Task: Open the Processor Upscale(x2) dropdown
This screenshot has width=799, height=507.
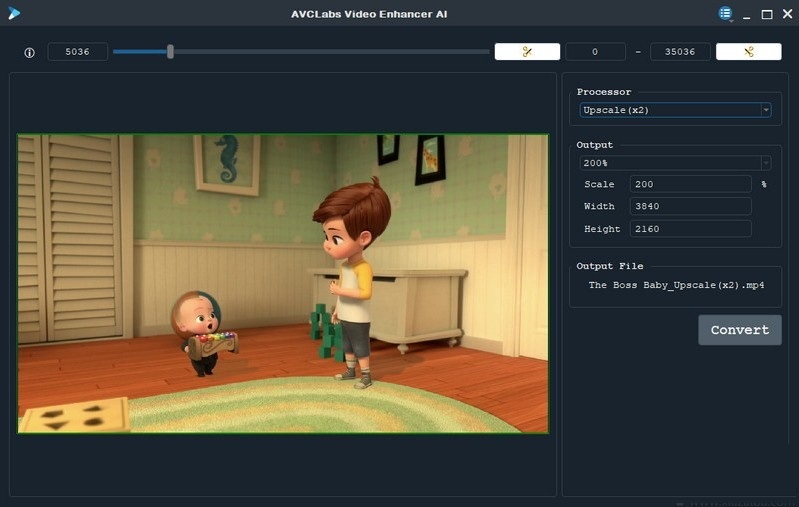Action: tap(675, 110)
